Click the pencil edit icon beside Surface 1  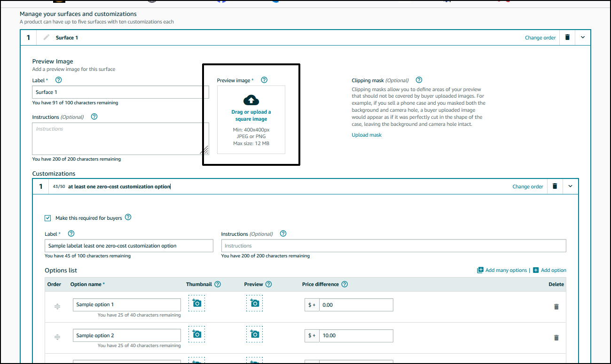[46, 38]
